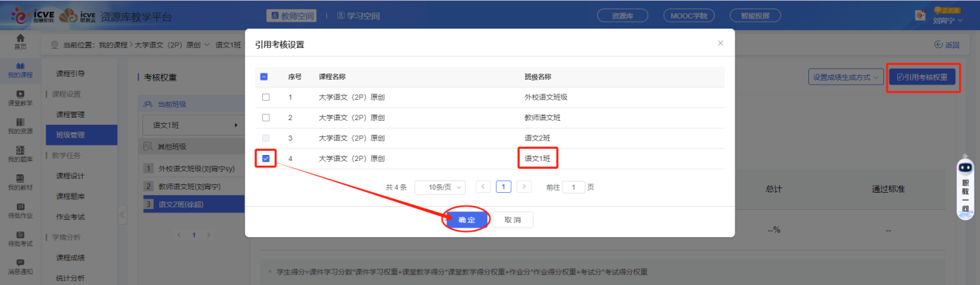Open 课堂教学 sidebar icon
Viewport: 980px width, 285px height.
tap(20, 98)
